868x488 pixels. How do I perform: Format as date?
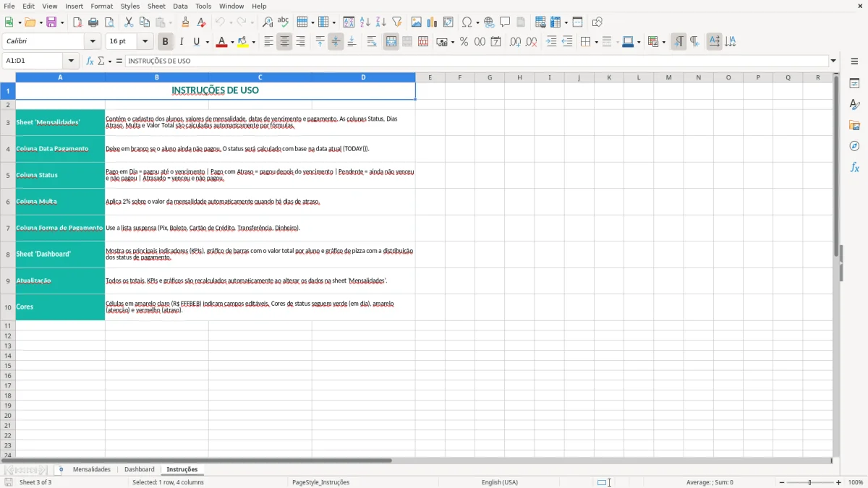pos(495,42)
